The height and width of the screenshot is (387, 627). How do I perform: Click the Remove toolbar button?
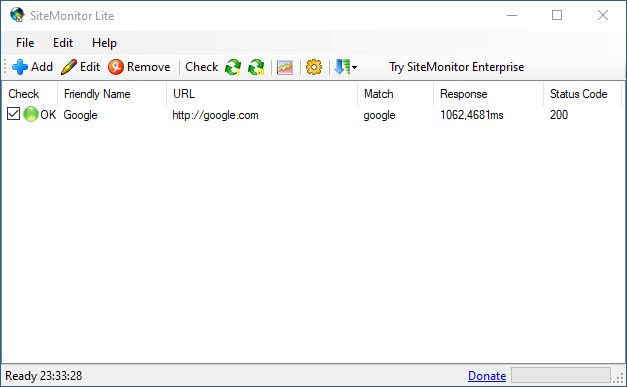140,67
